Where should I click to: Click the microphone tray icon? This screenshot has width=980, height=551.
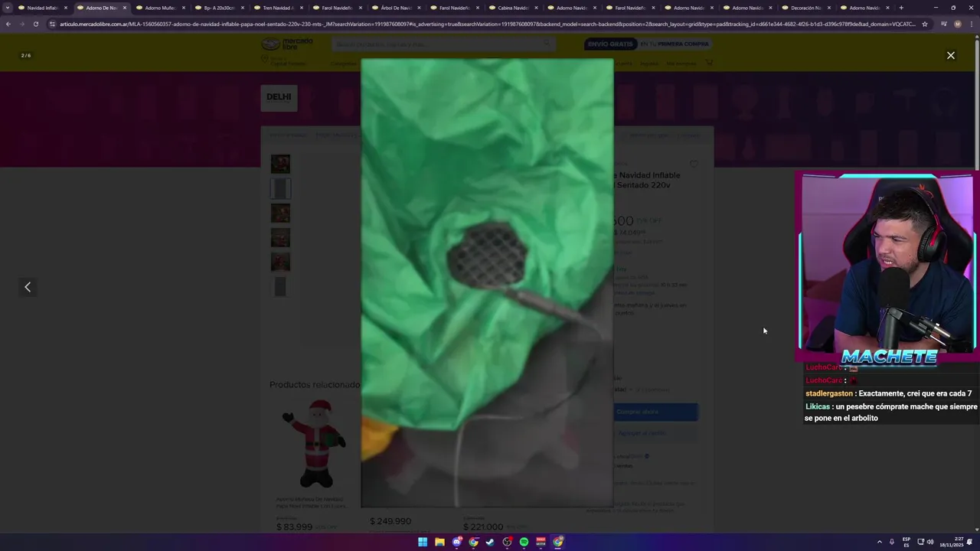892,542
